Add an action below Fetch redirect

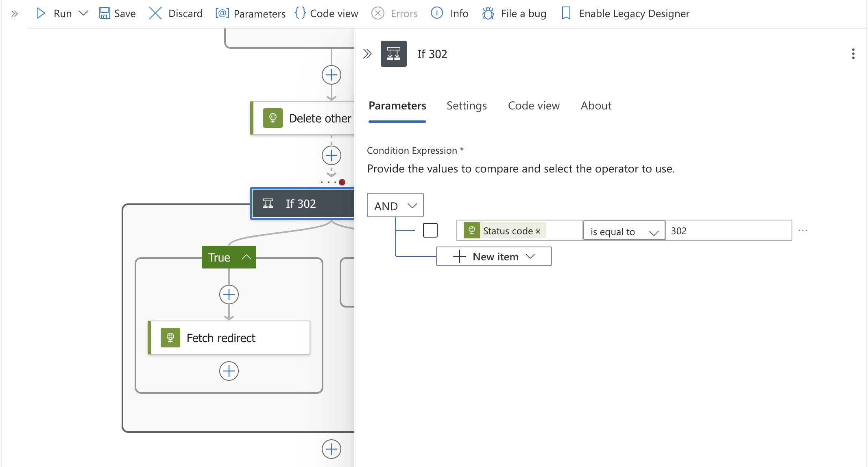(x=229, y=371)
